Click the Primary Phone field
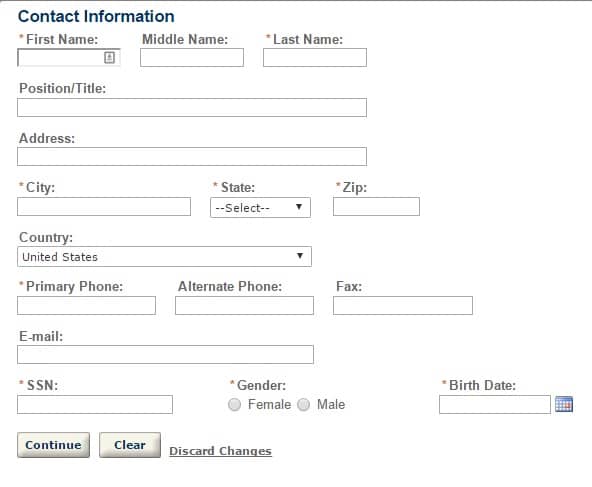Image resolution: width=592 pixels, height=487 pixels. click(86, 305)
